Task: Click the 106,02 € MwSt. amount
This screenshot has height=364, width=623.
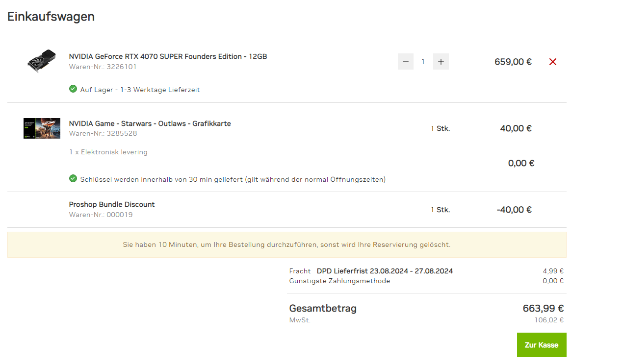Action: (x=549, y=320)
